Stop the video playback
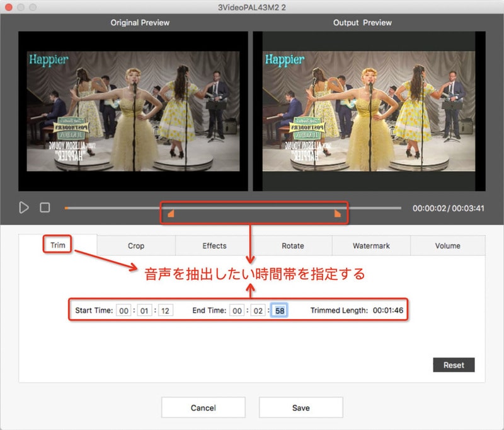 click(x=45, y=208)
